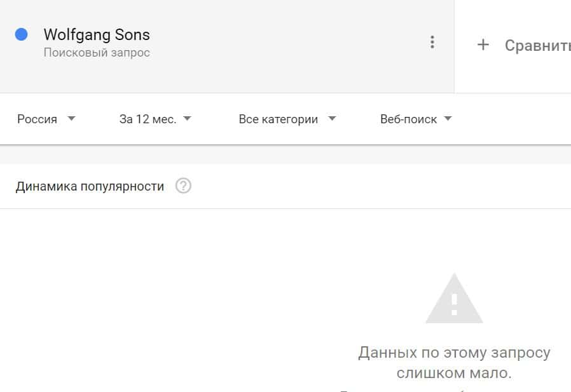Select the Веб-поиск search type filter
The height and width of the screenshot is (392, 571).
(408, 119)
